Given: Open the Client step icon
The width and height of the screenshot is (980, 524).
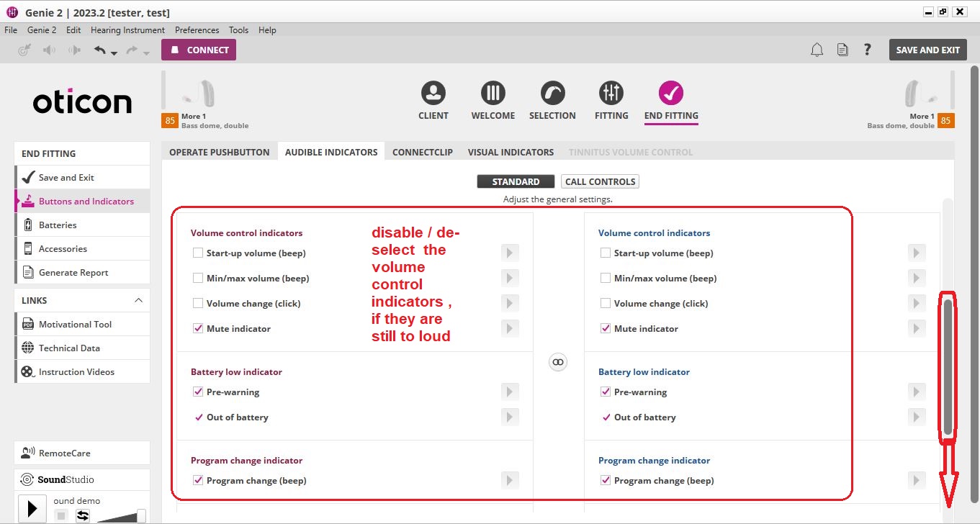Looking at the screenshot, I should (433, 93).
